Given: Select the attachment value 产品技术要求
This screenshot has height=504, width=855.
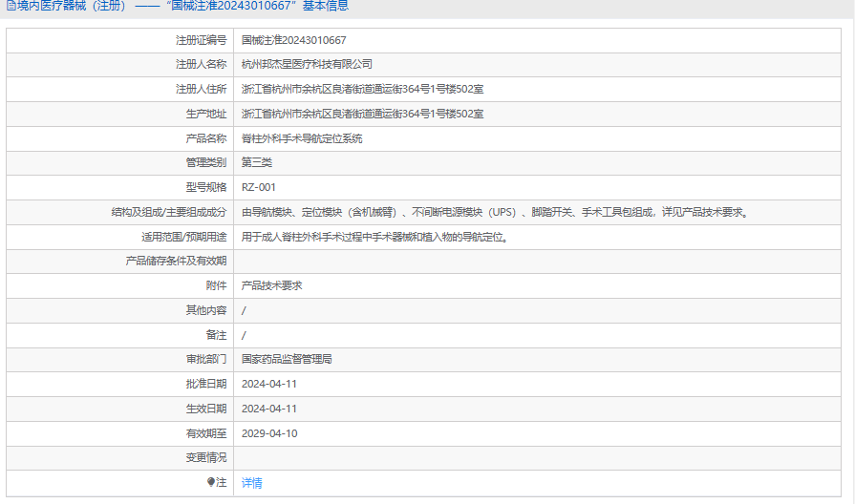Looking at the screenshot, I should click(x=272, y=285).
